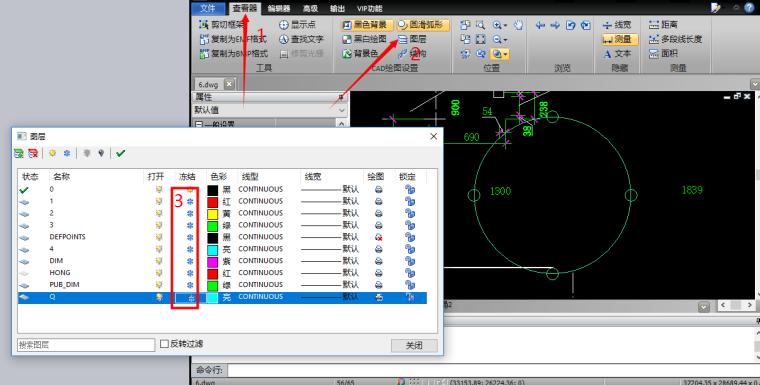This screenshot has height=385, width=760.
Task: Select the PUB_DIM layer row
Action: point(222,285)
